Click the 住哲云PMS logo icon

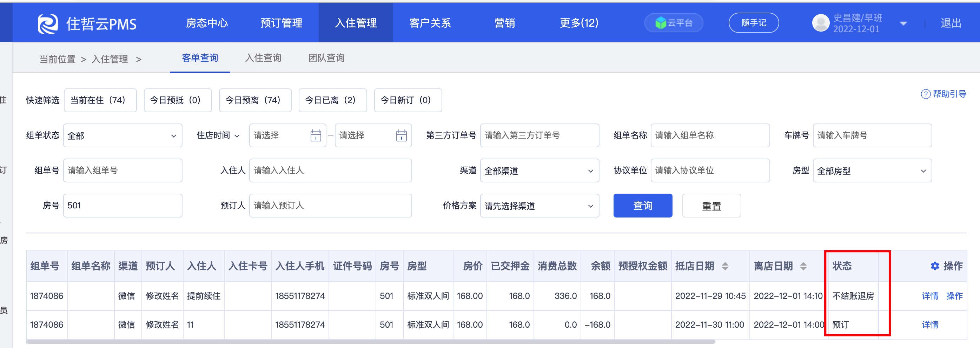point(48,24)
